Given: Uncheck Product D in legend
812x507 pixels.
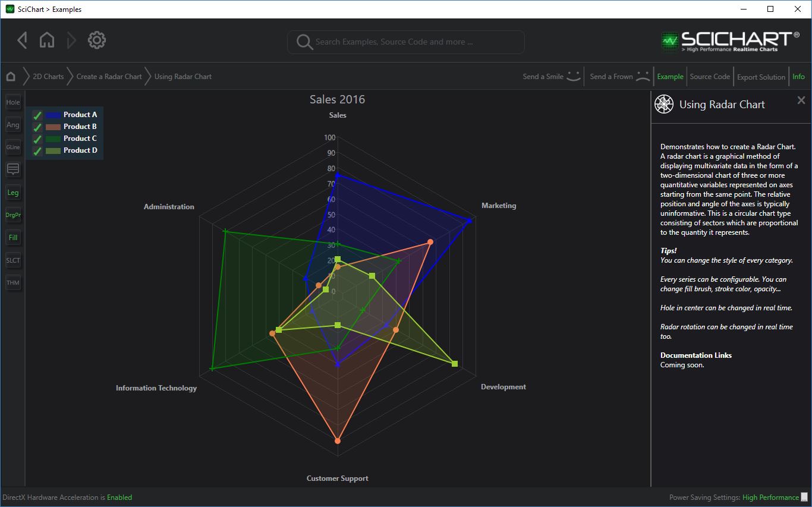Looking at the screenshot, I should pos(37,151).
